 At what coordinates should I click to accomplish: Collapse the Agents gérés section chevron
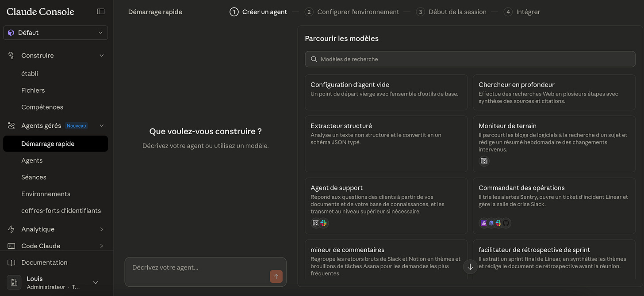click(101, 126)
